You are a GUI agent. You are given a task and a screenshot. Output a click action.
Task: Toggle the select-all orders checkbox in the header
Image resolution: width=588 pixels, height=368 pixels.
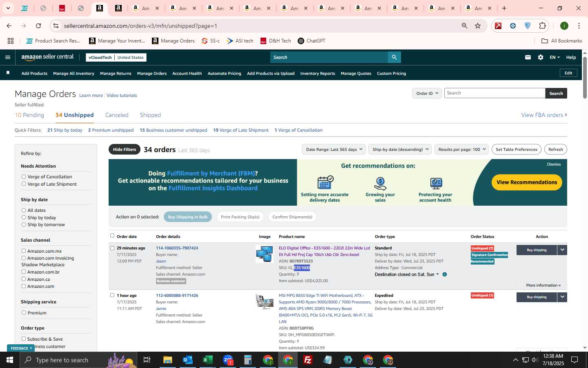tap(112, 236)
